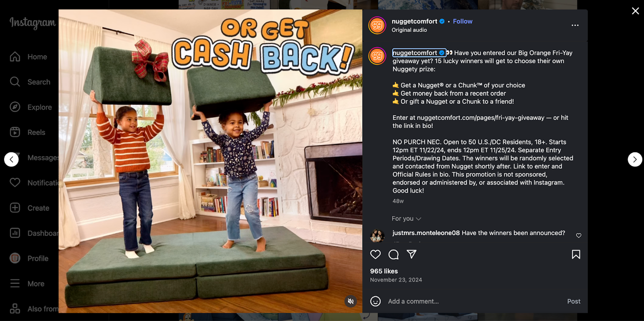
Task: Go to previous post arrow
Action: (x=11, y=159)
